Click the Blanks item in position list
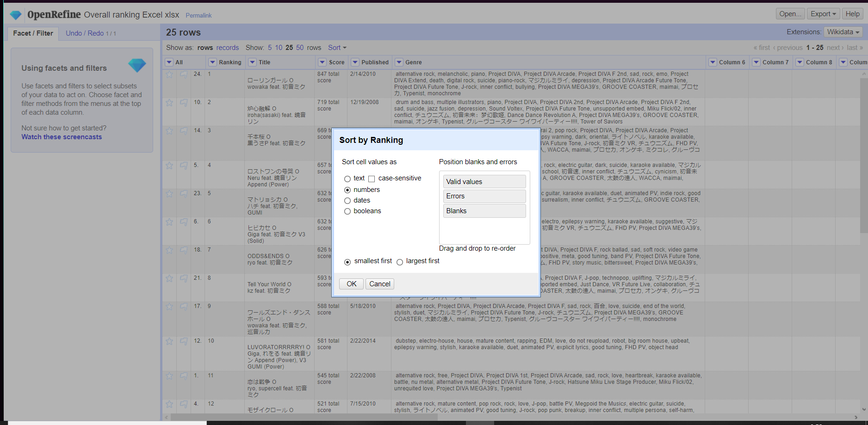This screenshot has width=868, height=425. (484, 211)
